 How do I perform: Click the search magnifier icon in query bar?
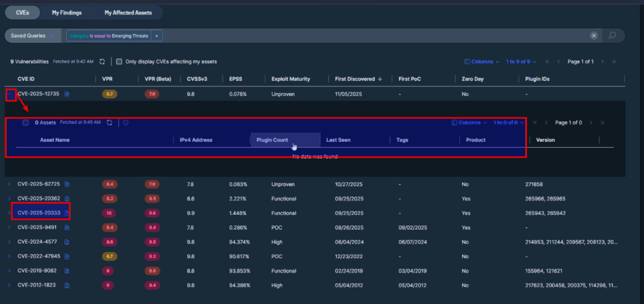coord(612,36)
